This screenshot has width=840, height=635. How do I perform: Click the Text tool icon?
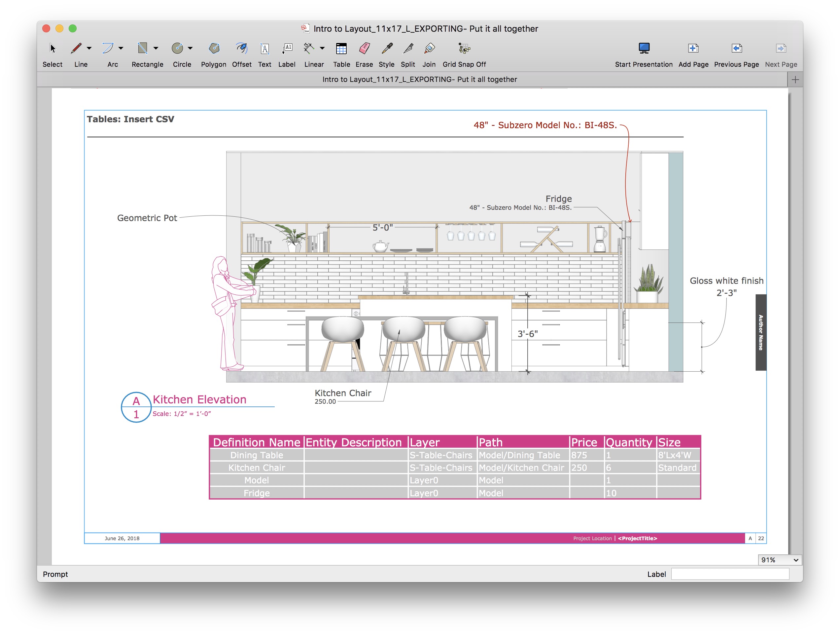(264, 49)
